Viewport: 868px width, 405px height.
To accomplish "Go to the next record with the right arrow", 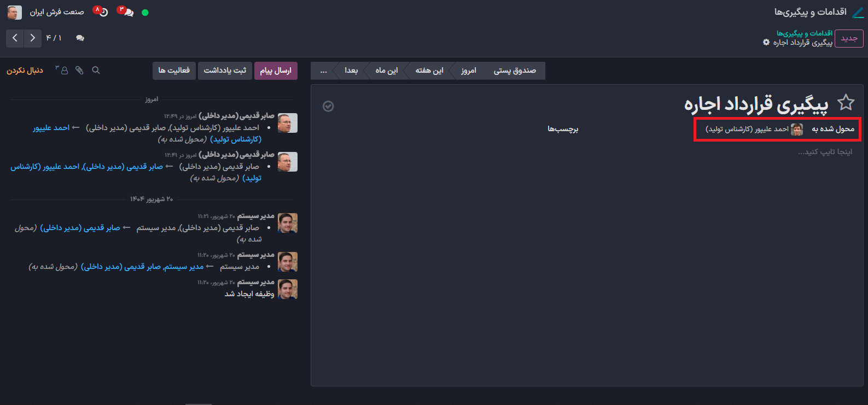I will pos(33,38).
